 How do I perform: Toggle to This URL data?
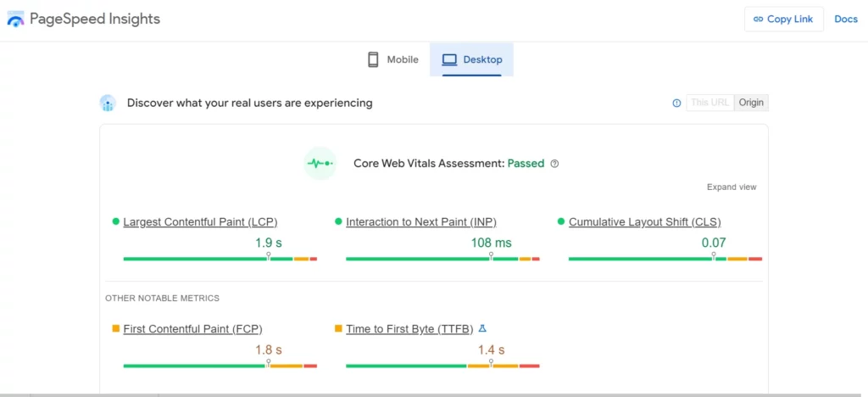pyautogui.click(x=710, y=103)
